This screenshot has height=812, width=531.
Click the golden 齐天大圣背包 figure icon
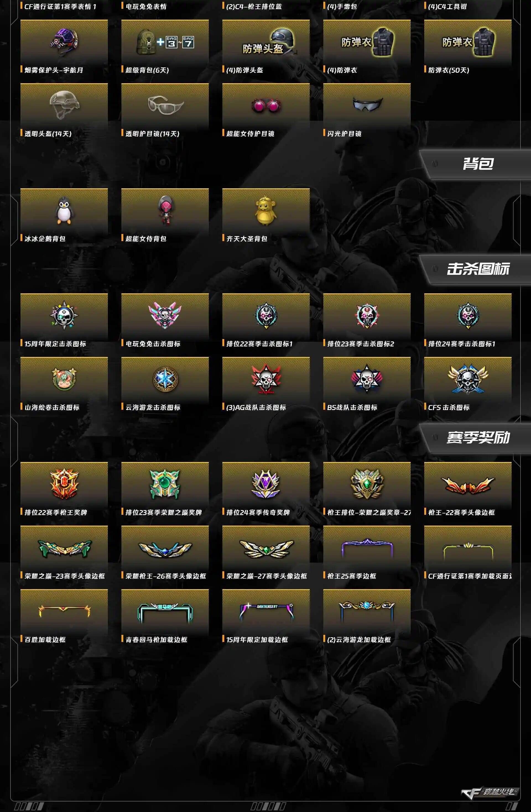point(265,211)
